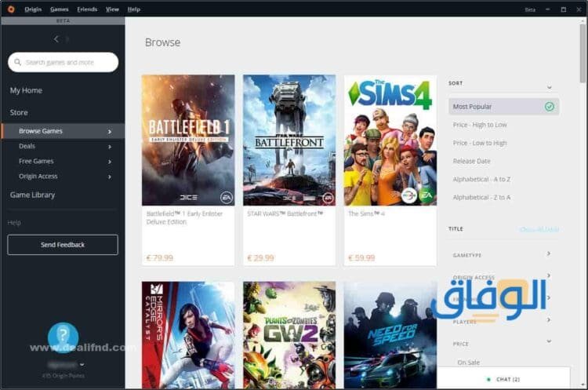Screen dimensions: 588x390
Task: Click the STAR WARS Battlefront title text
Action: (x=285, y=213)
